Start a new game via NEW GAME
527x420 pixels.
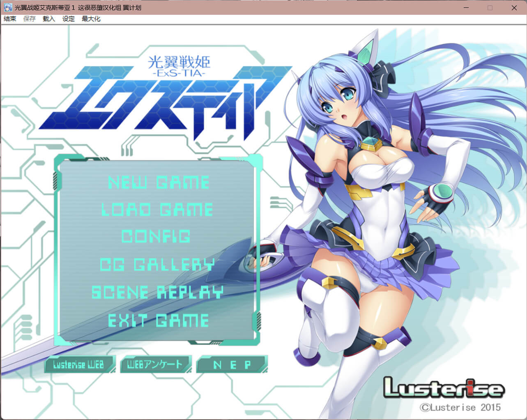pyautogui.click(x=158, y=182)
